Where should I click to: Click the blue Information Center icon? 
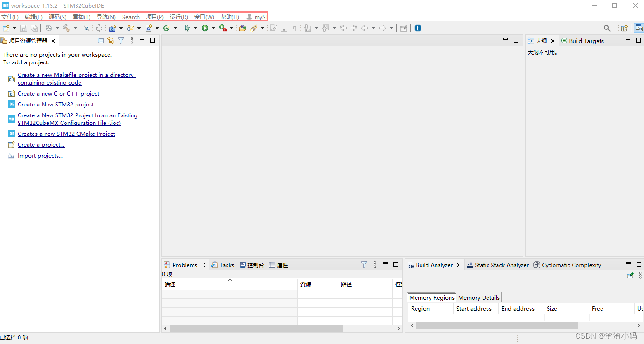[417, 28]
